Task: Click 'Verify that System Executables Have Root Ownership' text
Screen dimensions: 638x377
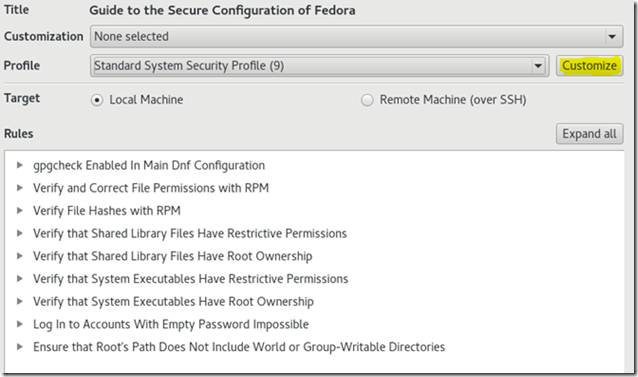Action: tap(173, 302)
